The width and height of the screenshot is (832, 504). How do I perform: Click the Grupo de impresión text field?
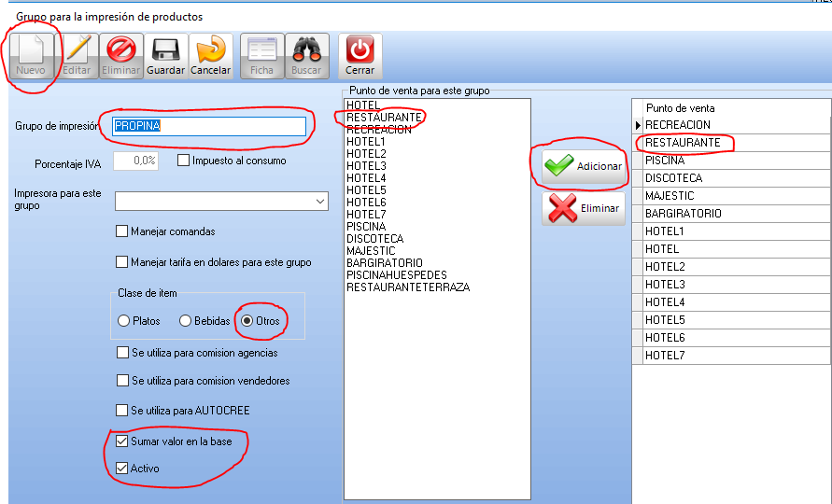[x=208, y=126]
